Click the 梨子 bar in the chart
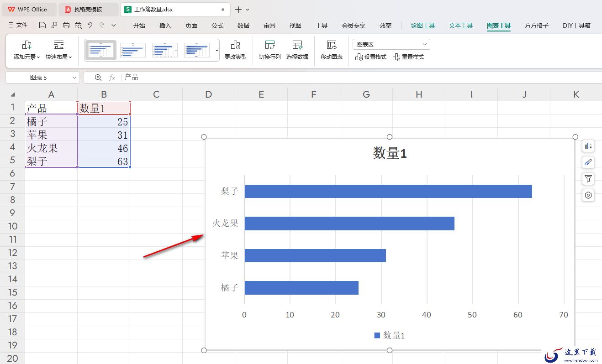Screen dimensions: 602x364 point(388,191)
